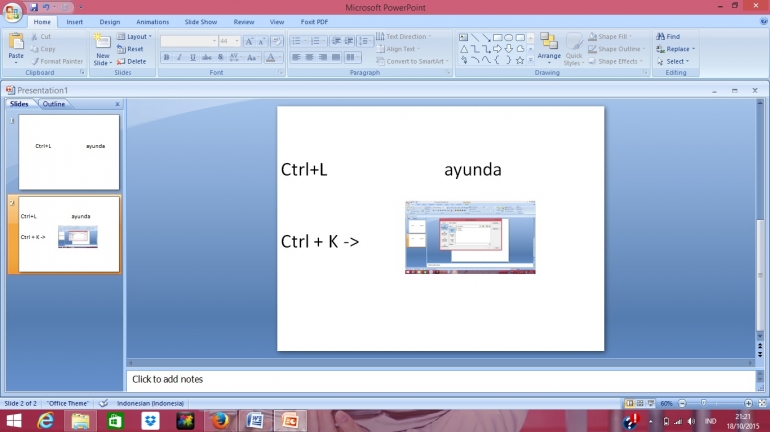Open the Slide Show ribbon tab
Image resolution: width=770 pixels, height=432 pixels.
click(201, 22)
